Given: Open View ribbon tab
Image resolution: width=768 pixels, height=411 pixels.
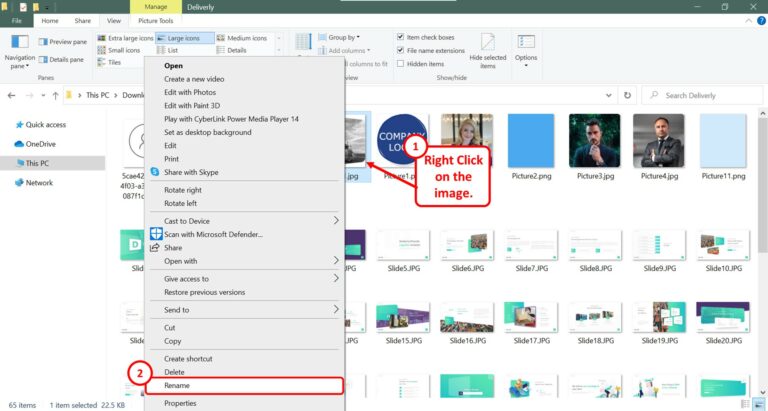Looking at the screenshot, I should [114, 21].
